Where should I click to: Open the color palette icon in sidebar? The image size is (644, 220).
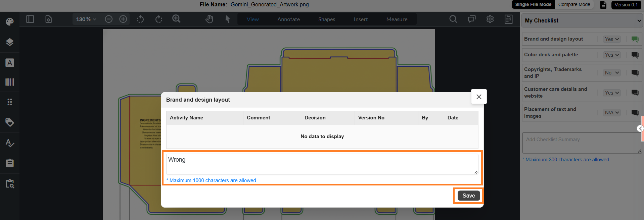[x=10, y=22]
